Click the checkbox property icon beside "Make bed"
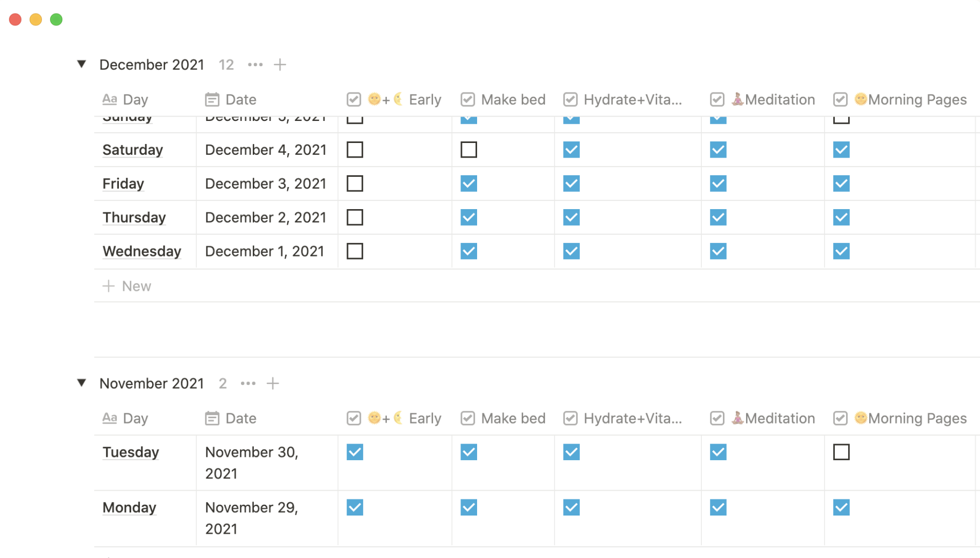The height and width of the screenshot is (558, 980). (x=467, y=99)
